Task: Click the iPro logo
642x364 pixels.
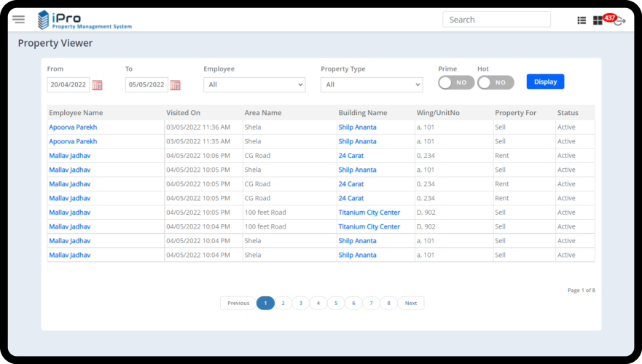Action: click(x=85, y=20)
